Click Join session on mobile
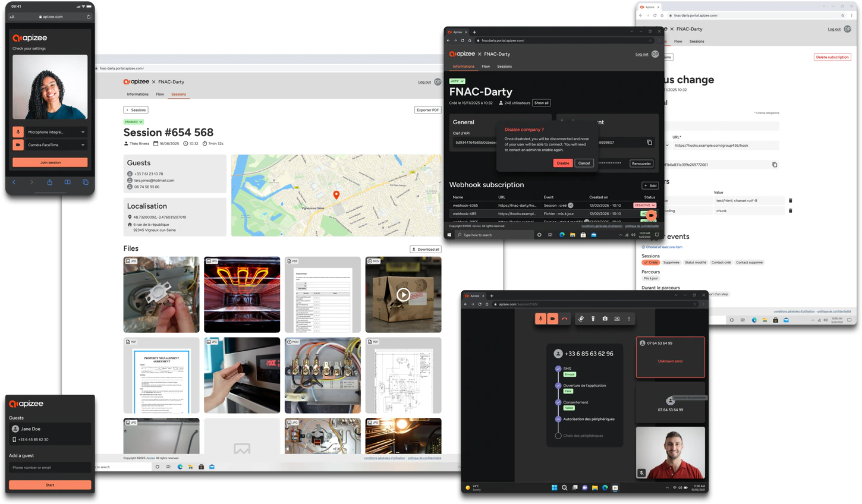 coord(50,162)
